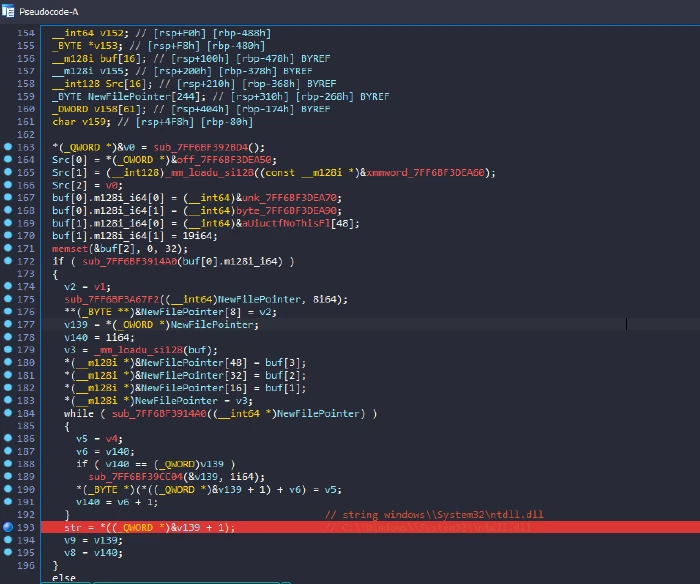Click _mm_loadu_si128 on line 179
This screenshot has height=584, width=700.
pyautogui.click(x=138, y=350)
